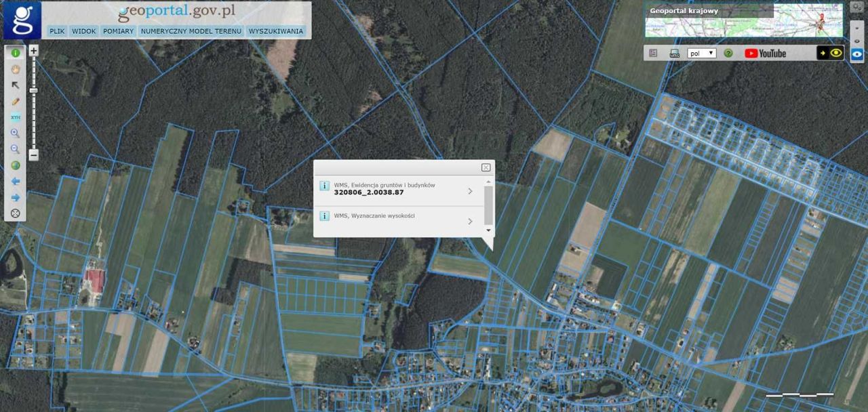This screenshot has height=412, width=868.
Task: Click the 'Geoportal krajowy' label
Action: coord(684,11)
